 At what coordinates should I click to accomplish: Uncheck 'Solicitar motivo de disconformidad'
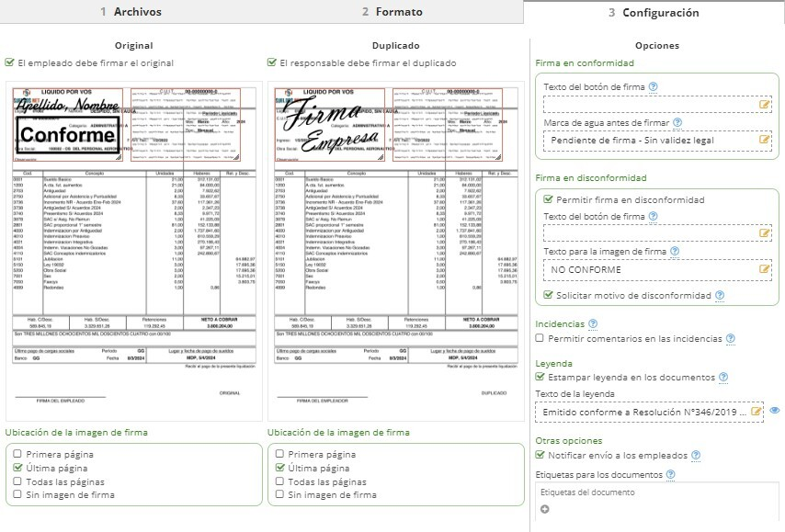(x=548, y=295)
